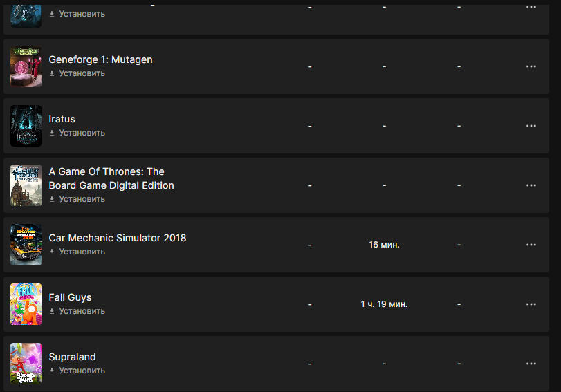This screenshot has height=392, width=561.
Task: Click Установить under A Game Of Thrones
Action: (82, 199)
